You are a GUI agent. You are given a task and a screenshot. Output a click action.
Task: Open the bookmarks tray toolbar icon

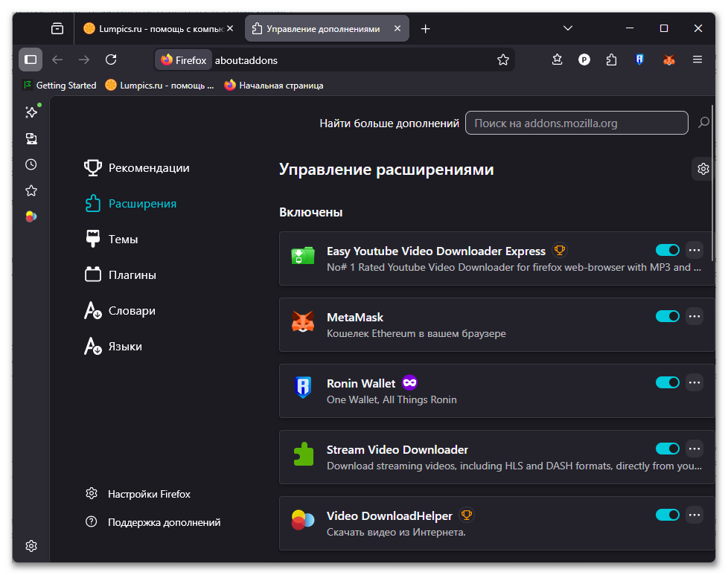pos(557,60)
